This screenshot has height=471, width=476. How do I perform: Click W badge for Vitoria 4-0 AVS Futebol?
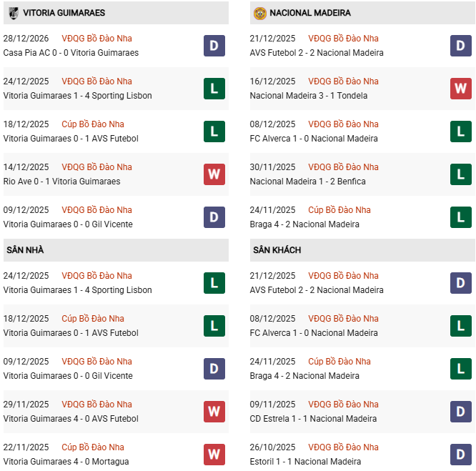214,412
